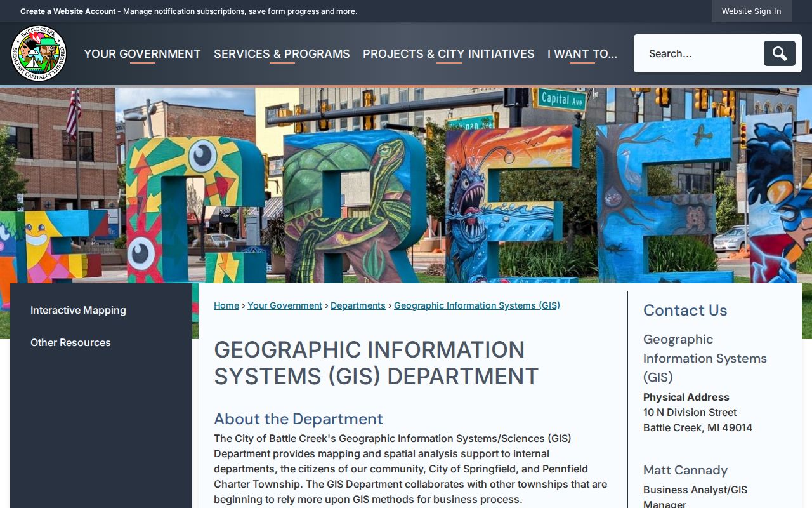Open the Your Government menu
The width and height of the screenshot is (812, 508).
tap(142, 54)
